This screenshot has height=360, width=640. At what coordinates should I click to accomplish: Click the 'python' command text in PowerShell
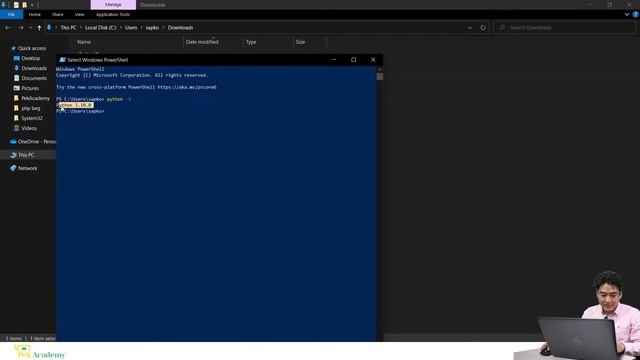point(115,99)
